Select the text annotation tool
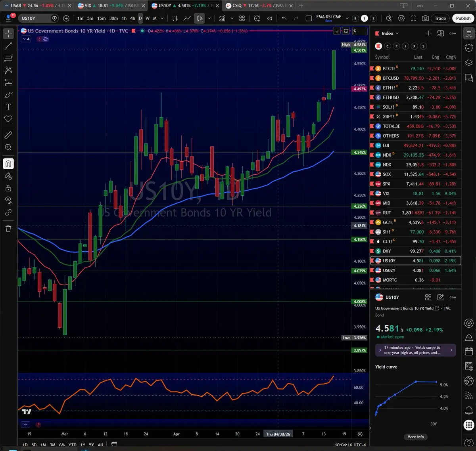Image resolution: width=476 pixels, height=451 pixels. coord(8,107)
